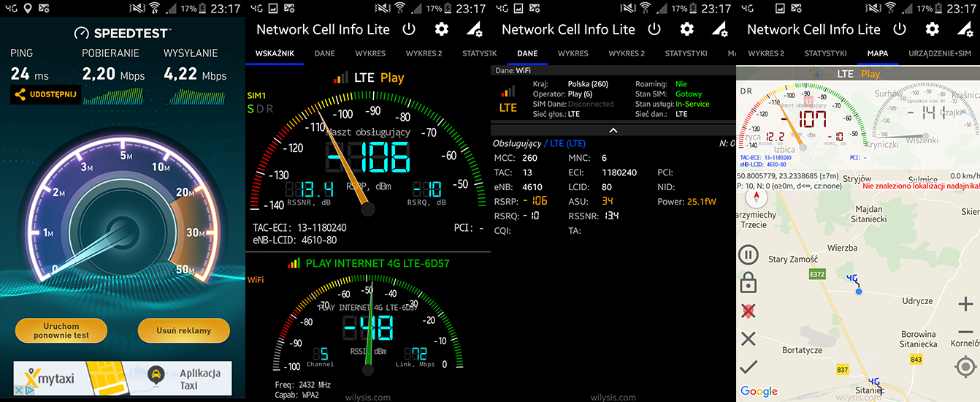Open WYKRES 2 tab on the gauge screen

[424, 54]
